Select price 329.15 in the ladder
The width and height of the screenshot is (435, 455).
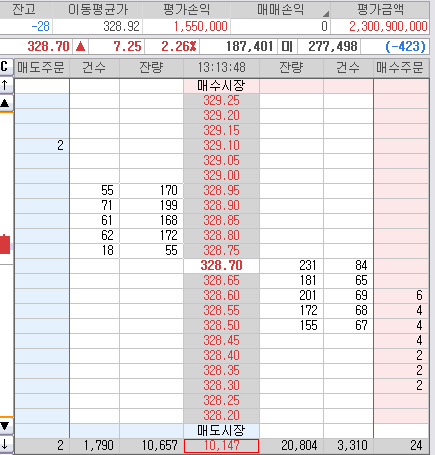tap(221, 131)
